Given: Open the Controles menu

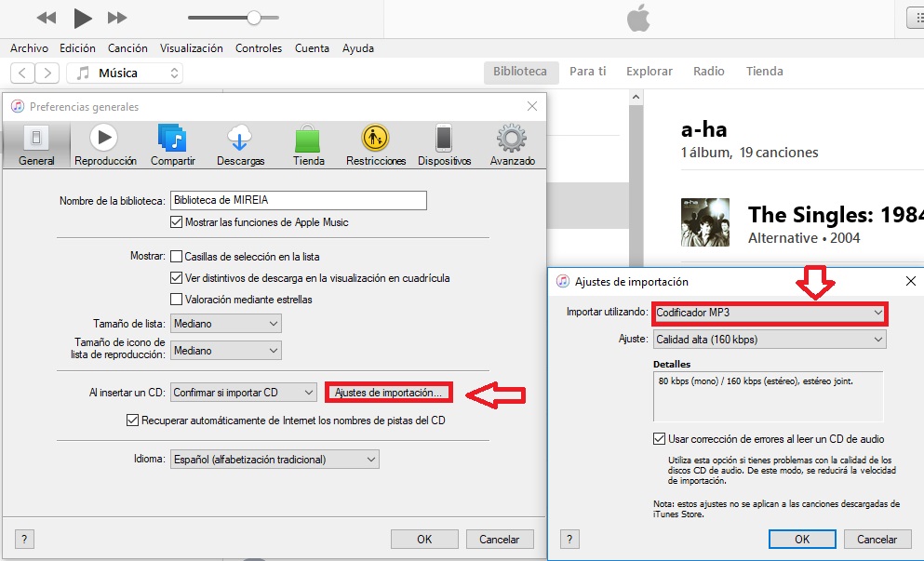Looking at the screenshot, I should coord(259,48).
